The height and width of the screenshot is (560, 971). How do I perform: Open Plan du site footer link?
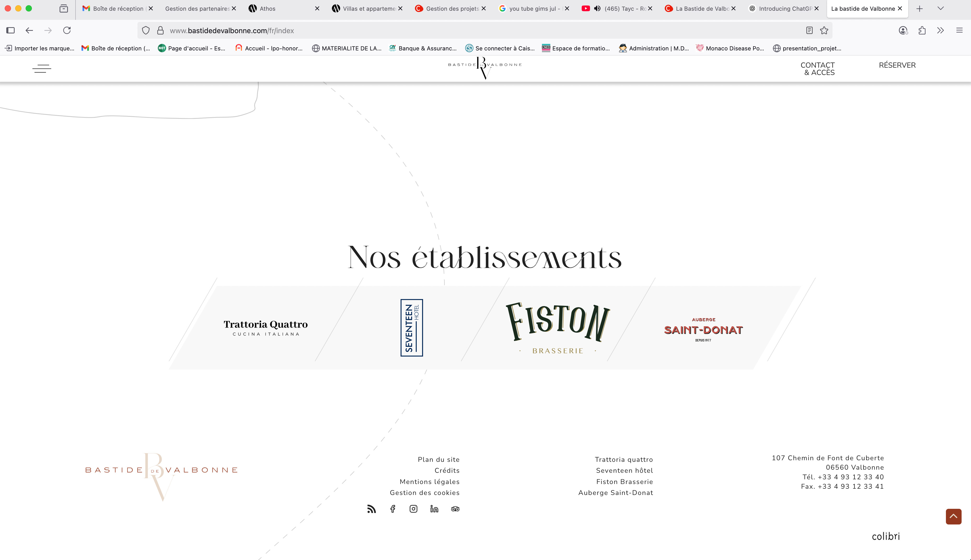[438, 459]
